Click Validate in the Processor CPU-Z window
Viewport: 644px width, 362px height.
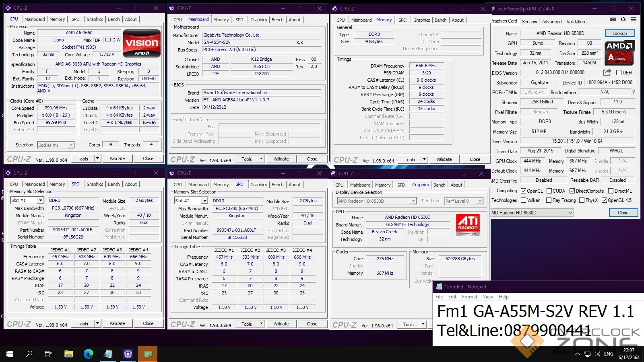point(117,158)
